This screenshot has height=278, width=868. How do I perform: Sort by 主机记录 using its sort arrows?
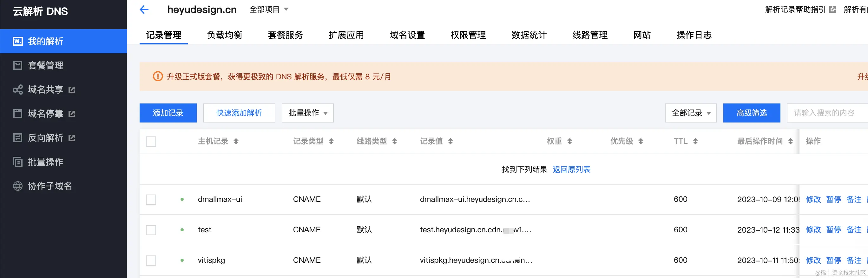[236, 141]
